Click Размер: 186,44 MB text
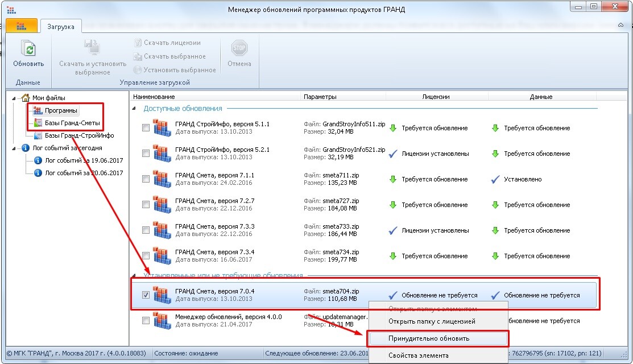This screenshot has width=633, height=364. pyautogui.click(x=330, y=234)
